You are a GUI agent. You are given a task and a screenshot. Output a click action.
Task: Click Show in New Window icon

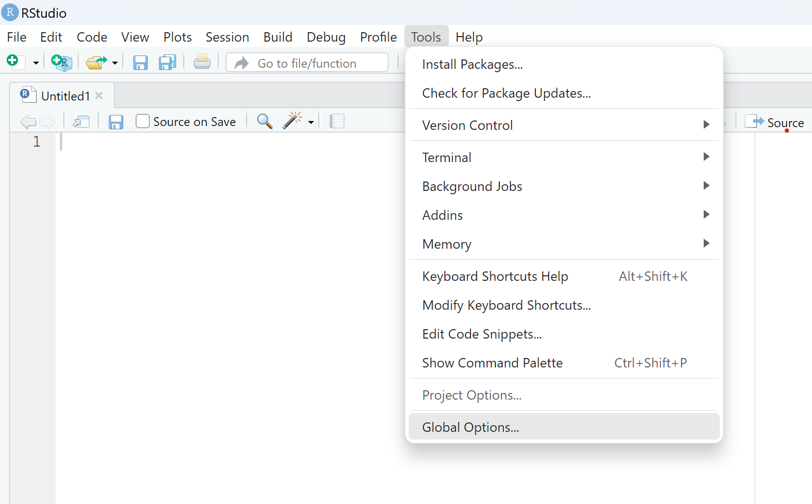click(x=81, y=122)
